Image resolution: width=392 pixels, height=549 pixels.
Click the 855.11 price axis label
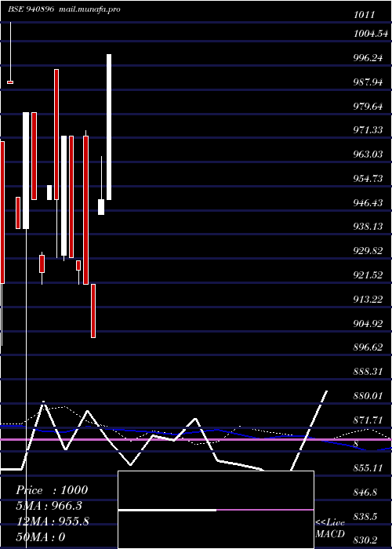pyautogui.click(x=368, y=468)
